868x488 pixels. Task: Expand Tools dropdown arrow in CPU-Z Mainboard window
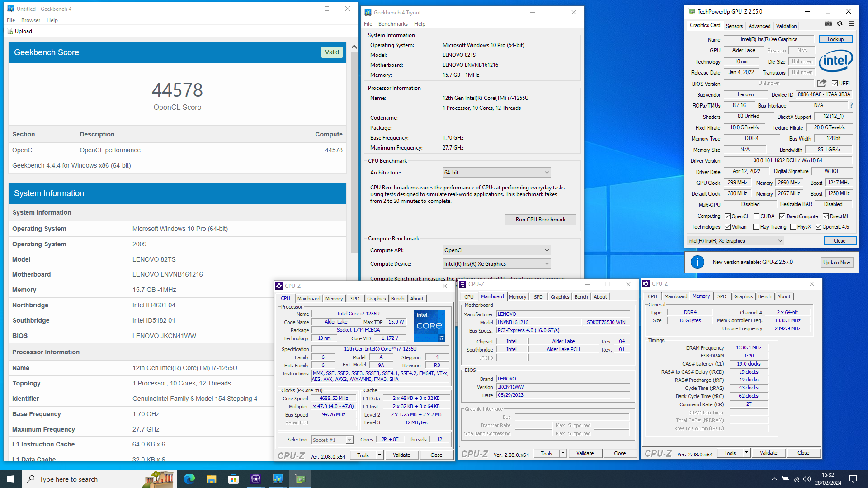[563, 453]
